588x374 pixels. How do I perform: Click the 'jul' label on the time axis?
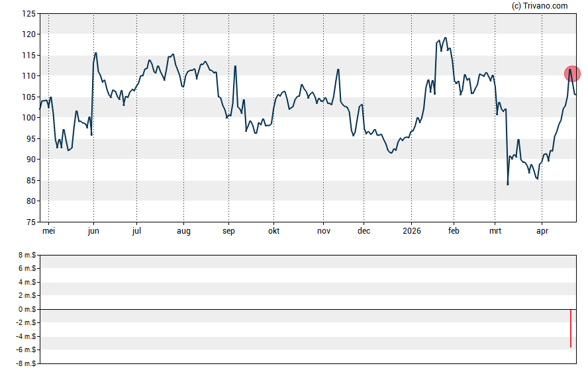137,232
